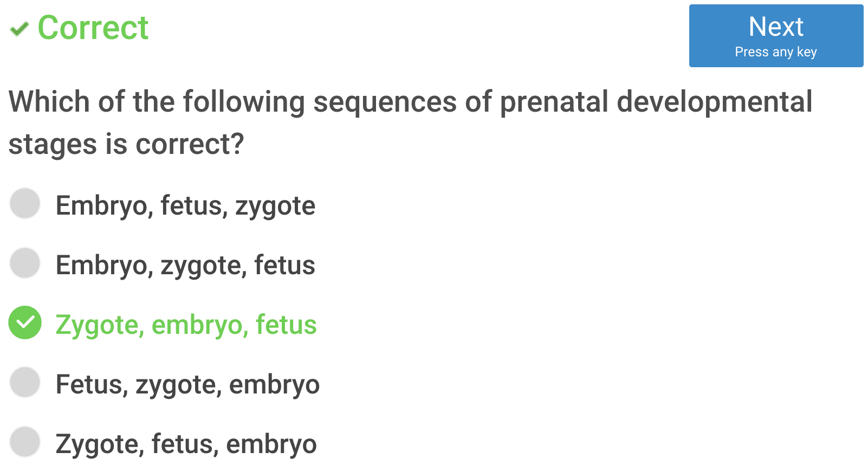Click the "stages is correct?" question line
This screenshot has height=465, width=868.
coord(126,145)
